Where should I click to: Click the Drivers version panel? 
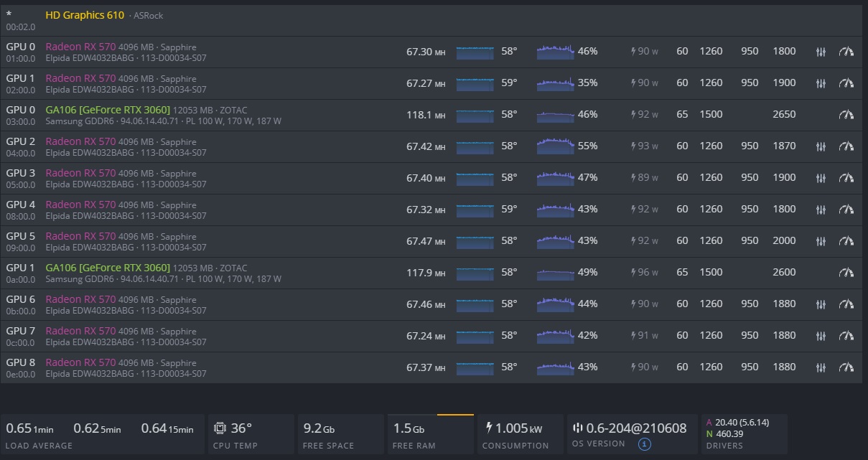tap(743, 434)
